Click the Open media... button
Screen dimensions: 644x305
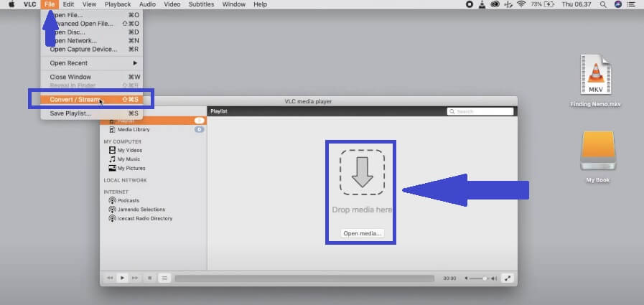coord(363,233)
